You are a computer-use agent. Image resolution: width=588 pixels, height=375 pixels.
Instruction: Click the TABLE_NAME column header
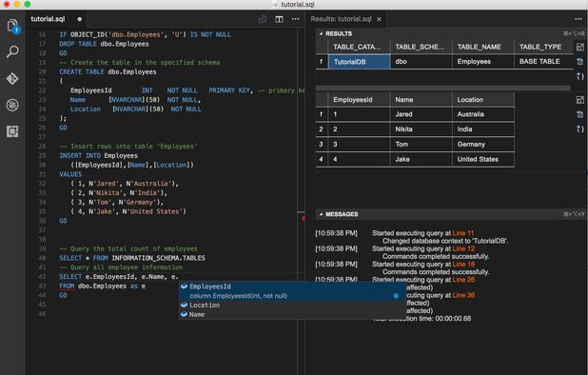pyautogui.click(x=483, y=47)
